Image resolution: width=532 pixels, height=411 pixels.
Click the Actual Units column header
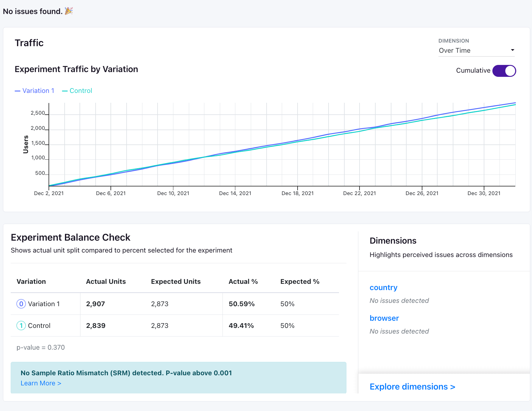tap(106, 281)
